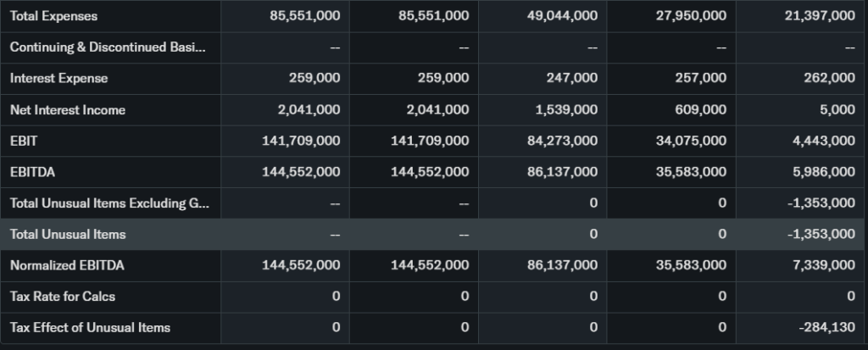The height and width of the screenshot is (350, 868).
Task: Select the Tax Rate for Calcs label
Action: tap(63, 297)
